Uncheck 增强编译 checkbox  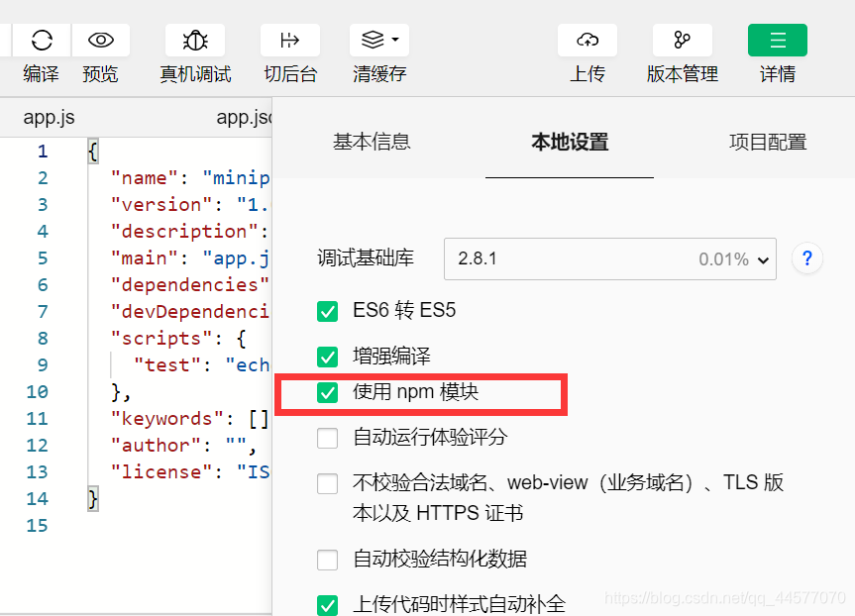pyautogui.click(x=327, y=357)
